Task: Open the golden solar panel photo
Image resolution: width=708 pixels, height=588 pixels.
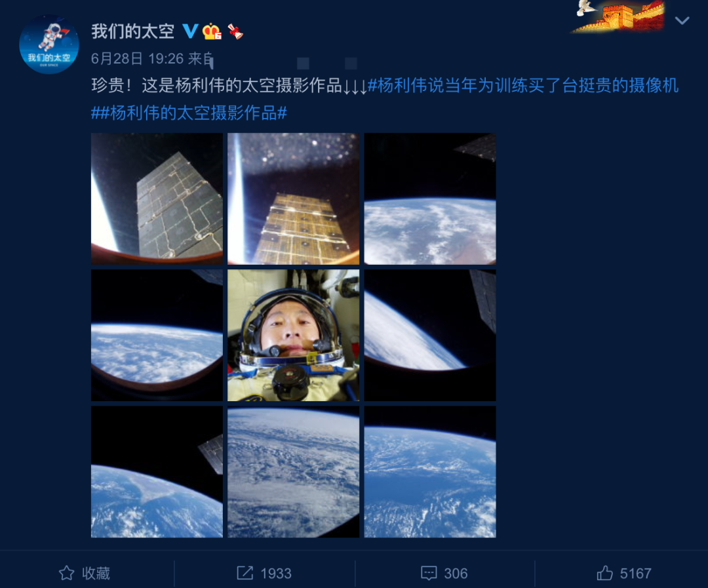Action: (294, 199)
